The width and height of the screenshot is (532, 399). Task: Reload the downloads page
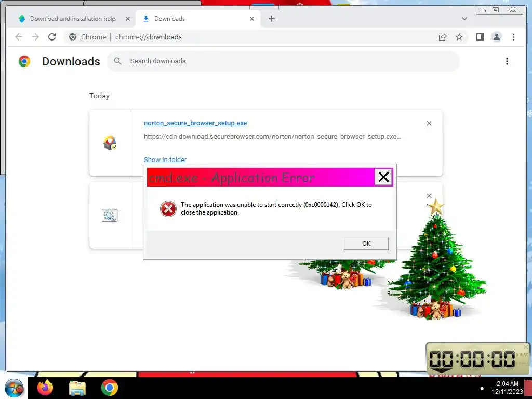[x=52, y=37]
